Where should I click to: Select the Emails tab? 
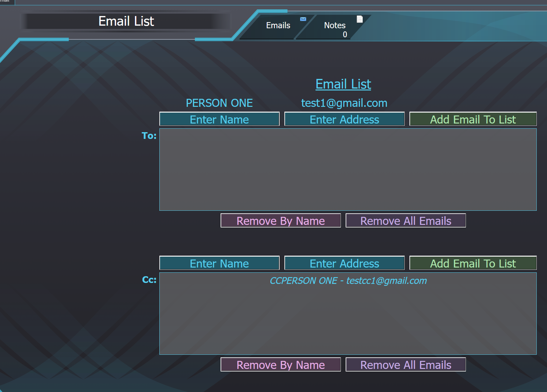pyautogui.click(x=278, y=26)
